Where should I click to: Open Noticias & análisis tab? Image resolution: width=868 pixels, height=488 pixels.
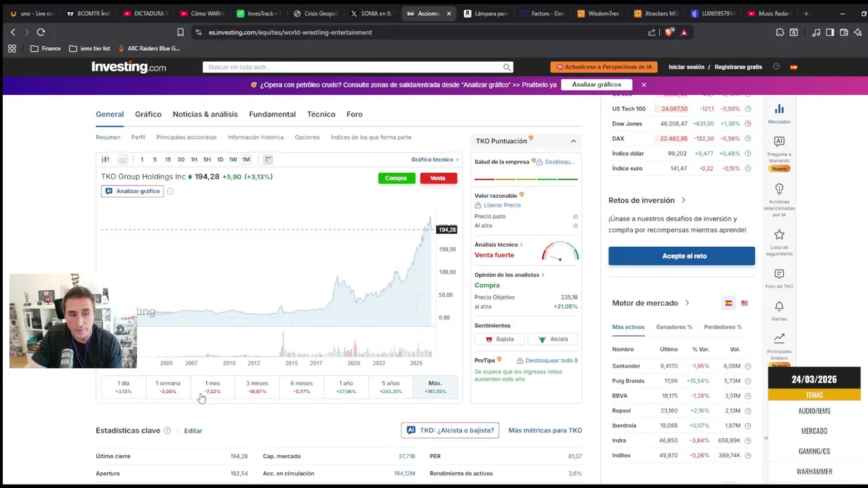coord(205,114)
